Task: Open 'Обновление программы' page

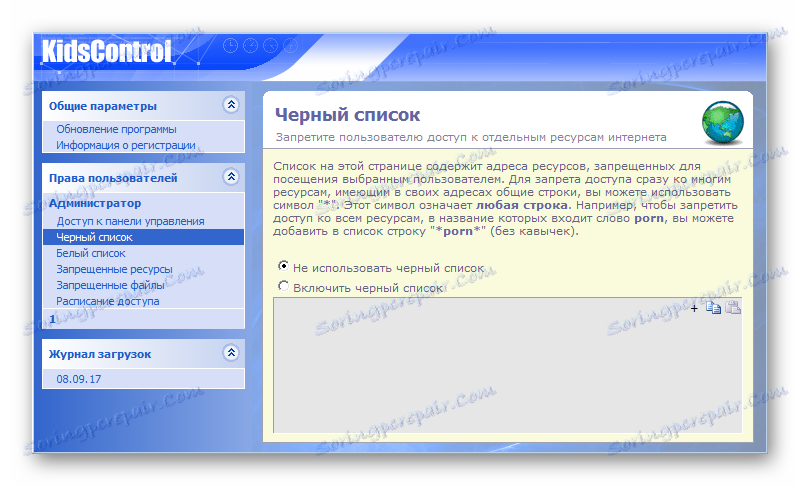Action: pyautogui.click(x=116, y=129)
